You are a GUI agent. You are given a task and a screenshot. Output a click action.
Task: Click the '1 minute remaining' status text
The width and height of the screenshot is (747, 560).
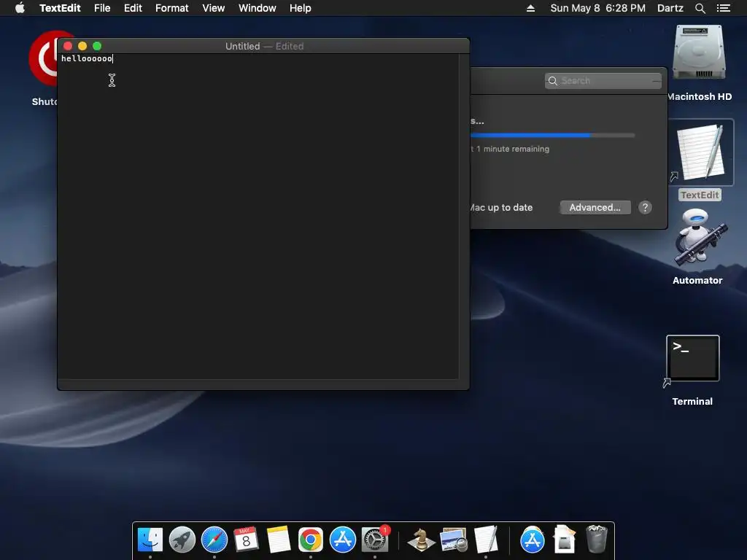[x=513, y=149]
